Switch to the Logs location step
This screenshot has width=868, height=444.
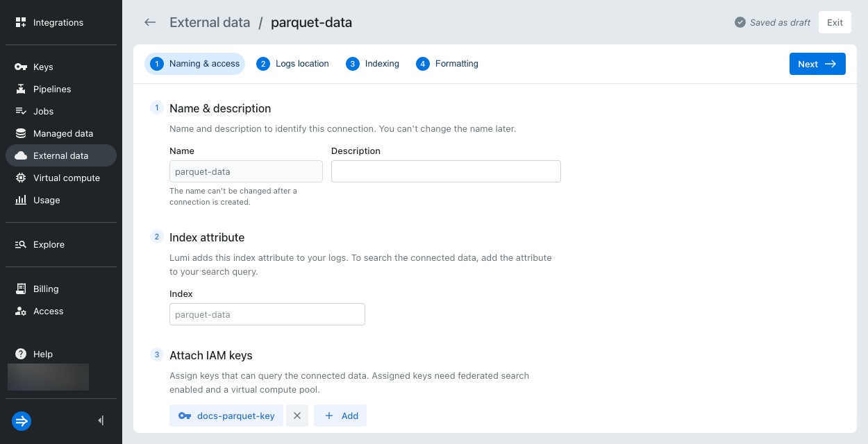[x=292, y=64]
